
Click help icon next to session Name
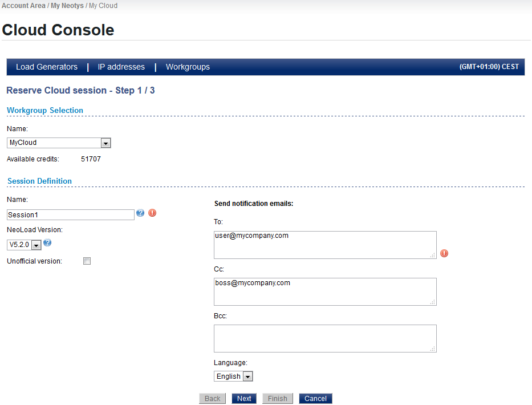(140, 213)
